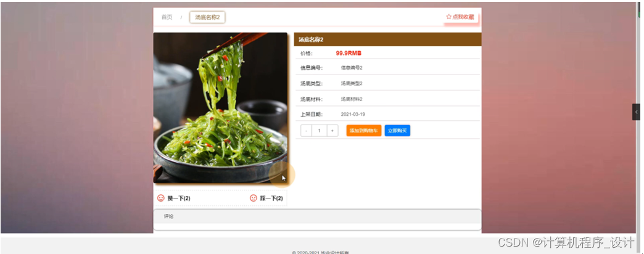Click the 汤底类型2 value text
The height and width of the screenshot is (254, 644).
(352, 83)
